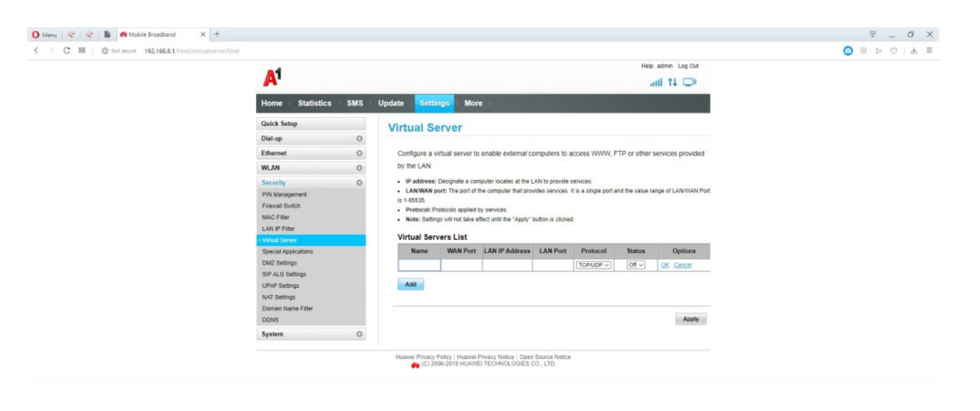This screenshot has width=980, height=411.
Task: Collapse the Security section
Action: [311, 182]
